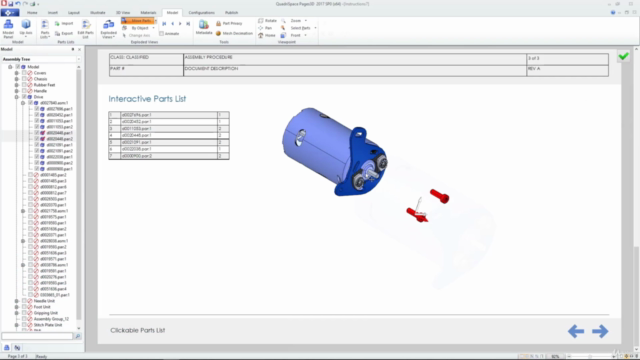Image resolution: width=640 pixels, height=360 pixels.
Task: Open the Metadata tool
Action: coord(204,27)
